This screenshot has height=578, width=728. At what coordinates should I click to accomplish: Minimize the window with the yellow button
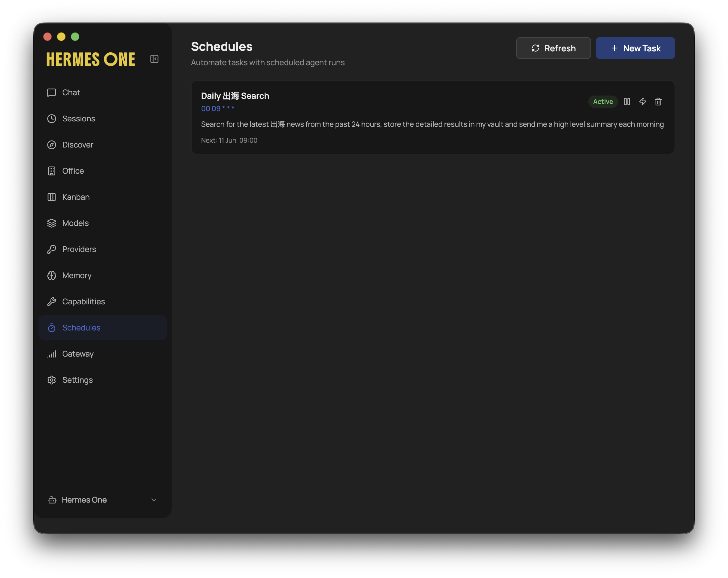point(61,36)
